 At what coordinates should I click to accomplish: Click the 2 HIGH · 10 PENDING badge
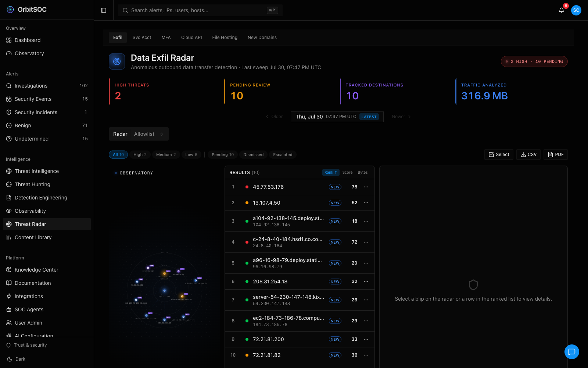tap(534, 61)
